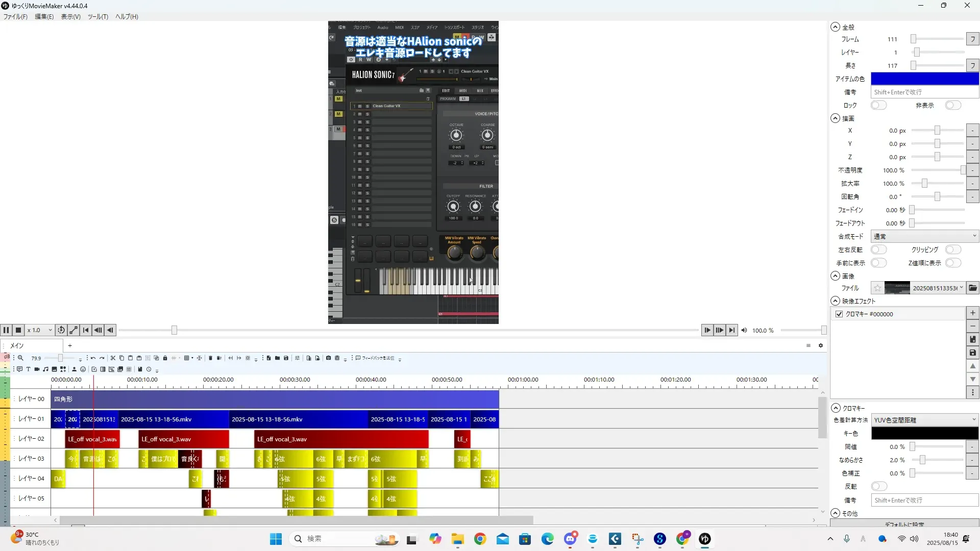Click the lock icon in timeline toolbar
The image size is (980, 551).
click(165, 358)
